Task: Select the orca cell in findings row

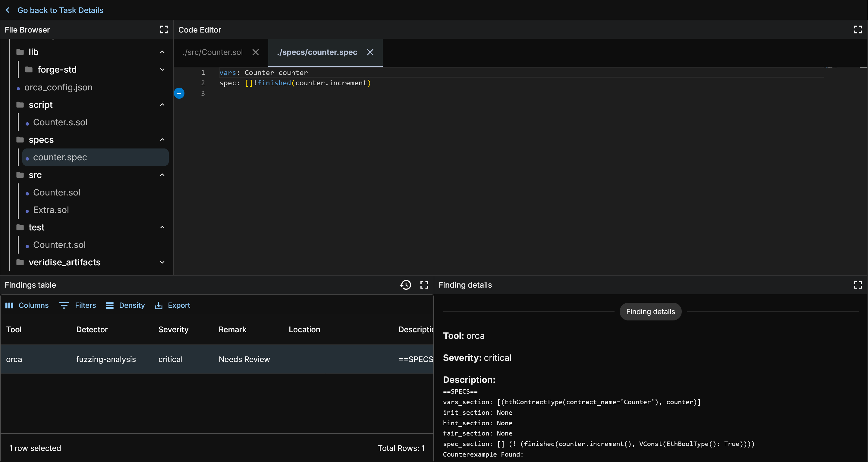Action: [x=14, y=359]
